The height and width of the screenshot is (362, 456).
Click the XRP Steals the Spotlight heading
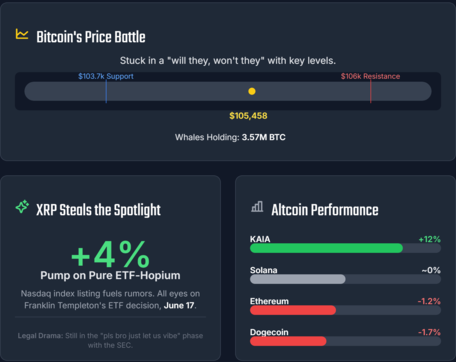[x=98, y=210]
